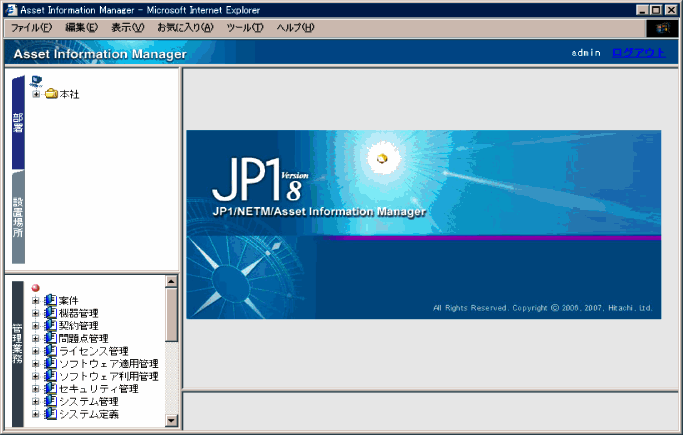Expand the 契約管理 node
The image size is (683, 435).
click(36, 326)
